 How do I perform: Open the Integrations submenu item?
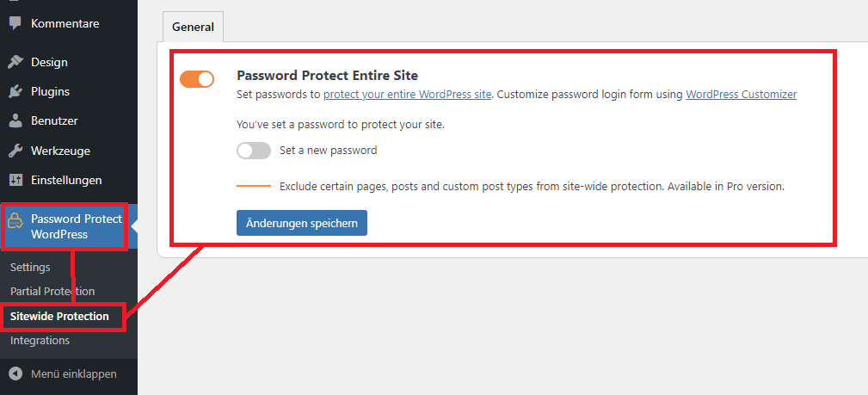pyautogui.click(x=40, y=340)
